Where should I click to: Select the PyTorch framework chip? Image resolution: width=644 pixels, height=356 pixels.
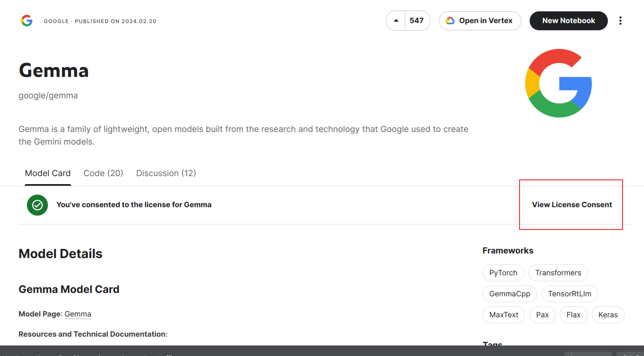503,273
